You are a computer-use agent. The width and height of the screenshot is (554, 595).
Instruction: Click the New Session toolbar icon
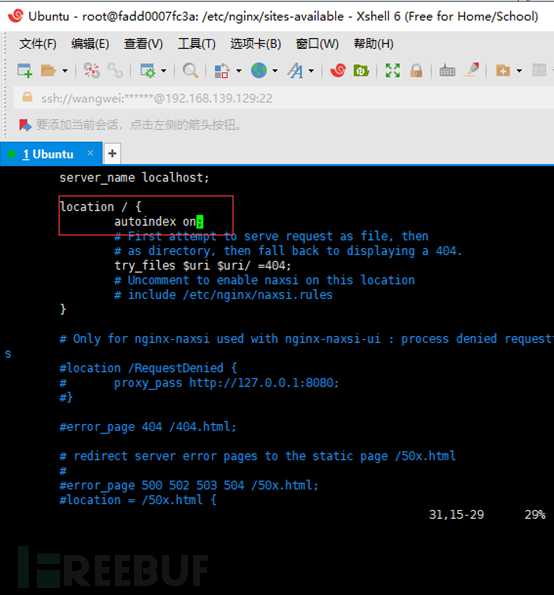(24, 71)
